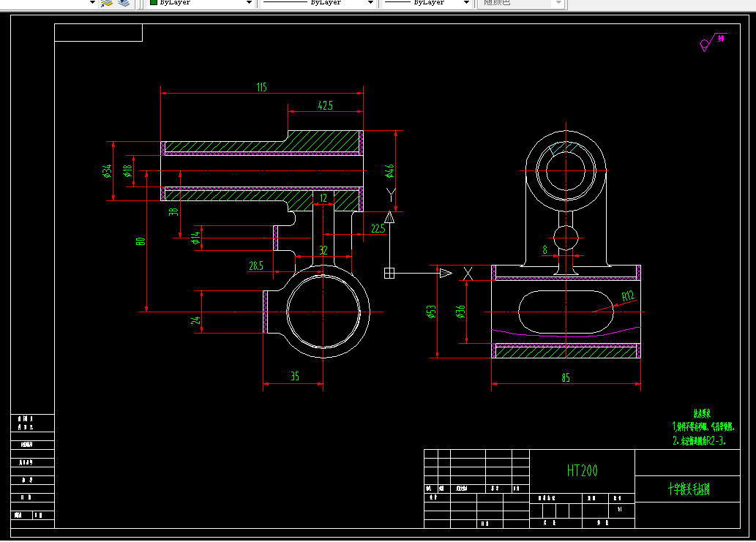Select the R12 radius dimension label
The image size is (756, 542).
pos(628,296)
